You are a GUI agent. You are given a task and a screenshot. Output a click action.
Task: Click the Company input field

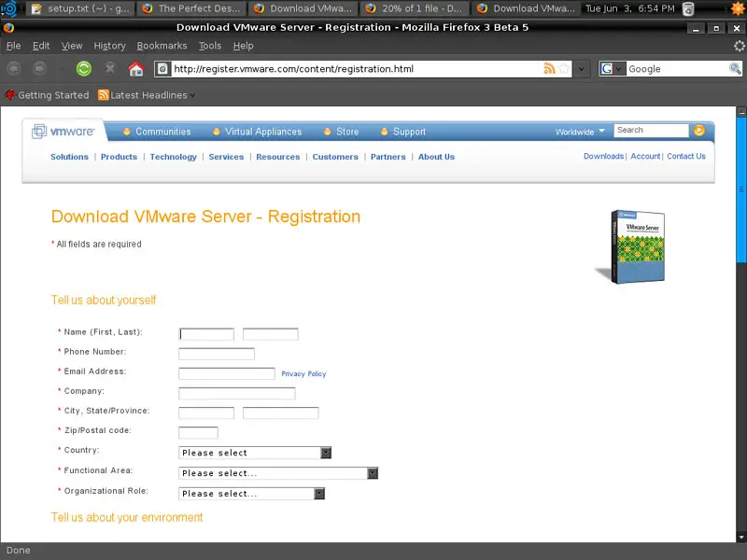(237, 393)
